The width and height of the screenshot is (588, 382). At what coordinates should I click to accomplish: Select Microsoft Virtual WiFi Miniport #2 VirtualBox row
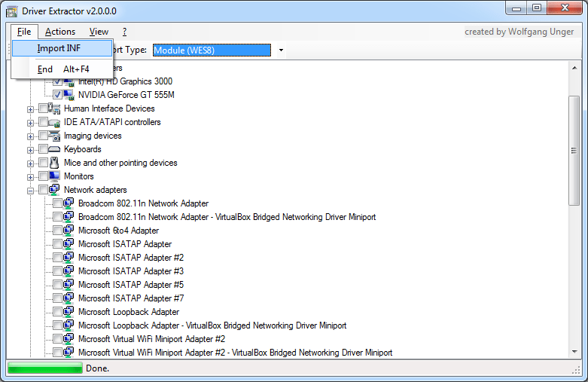click(235, 353)
